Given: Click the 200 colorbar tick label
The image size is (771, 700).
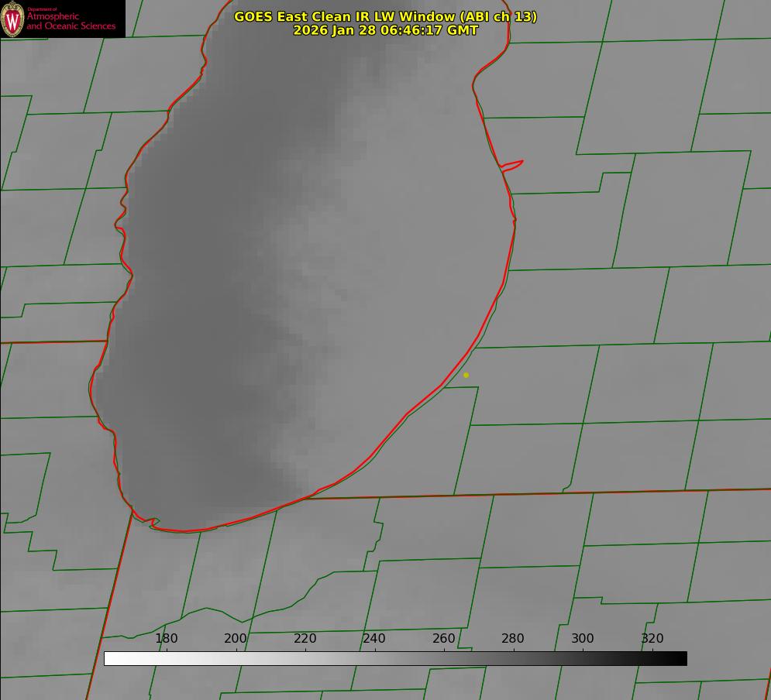Looking at the screenshot, I should coord(236,639).
